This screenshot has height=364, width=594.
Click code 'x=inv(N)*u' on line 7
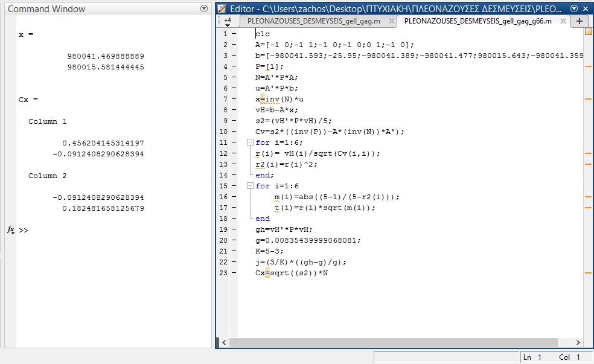tap(279, 99)
